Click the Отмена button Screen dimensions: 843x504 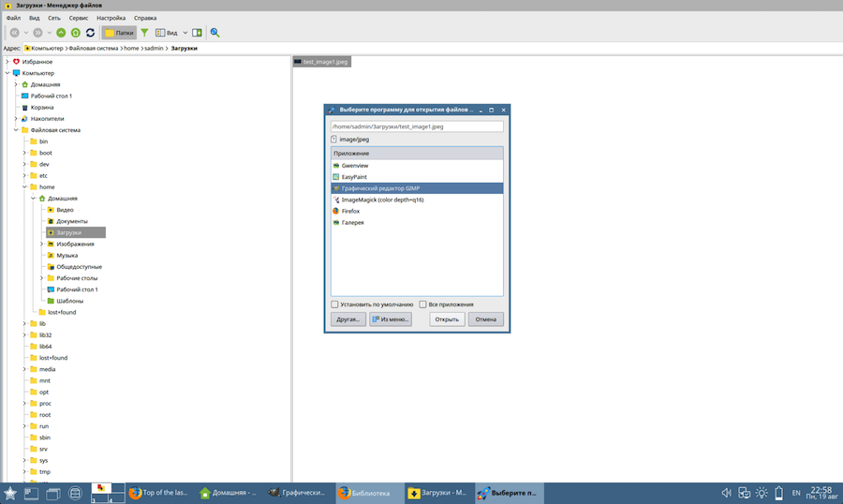pyautogui.click(x=485, y=319)
